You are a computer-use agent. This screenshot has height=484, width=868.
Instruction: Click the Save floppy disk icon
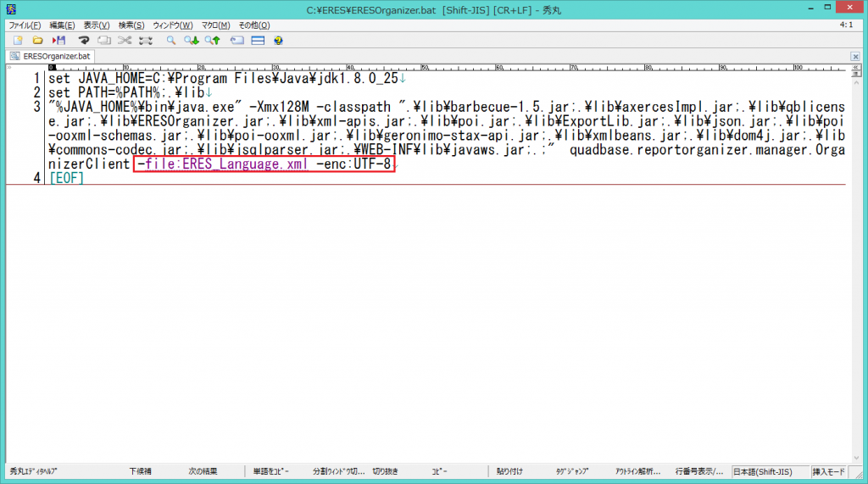pyautogui.click(x=58, y=40)
